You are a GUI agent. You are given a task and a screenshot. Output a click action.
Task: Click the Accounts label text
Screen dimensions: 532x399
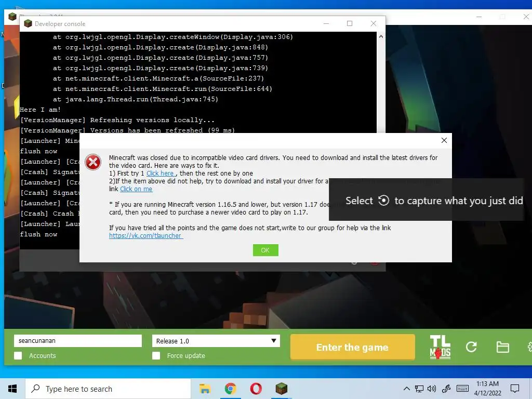tap(43, 355)
